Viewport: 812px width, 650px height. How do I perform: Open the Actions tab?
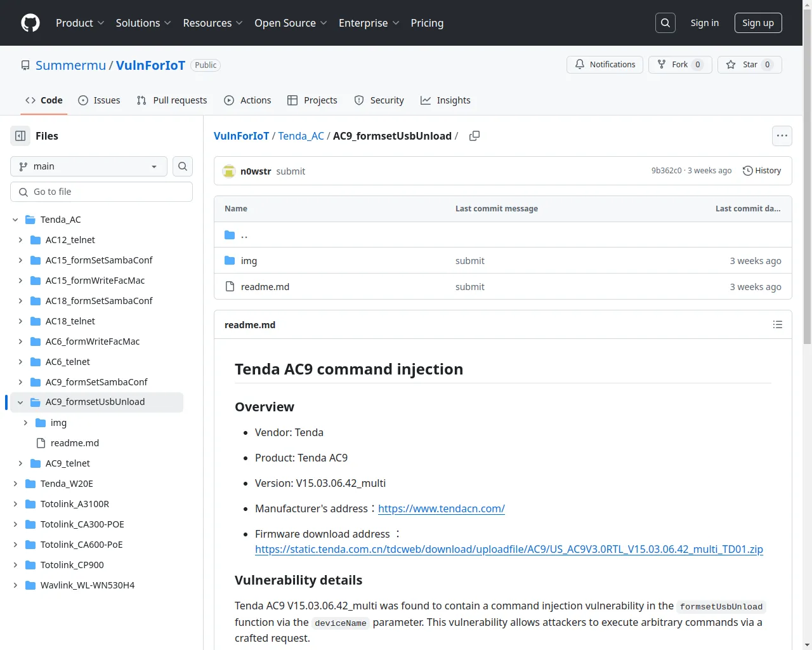[247, 100]
